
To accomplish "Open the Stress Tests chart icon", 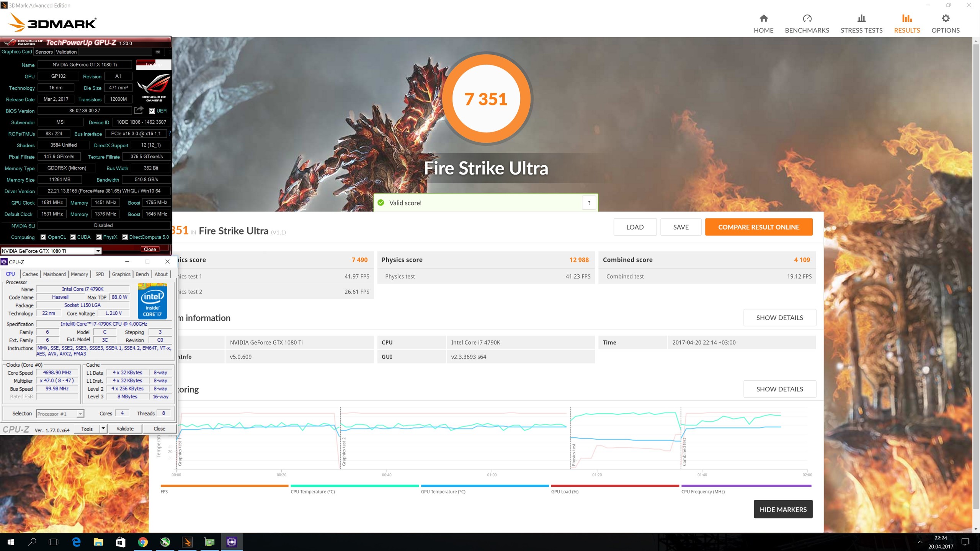I will coord(861,18).
